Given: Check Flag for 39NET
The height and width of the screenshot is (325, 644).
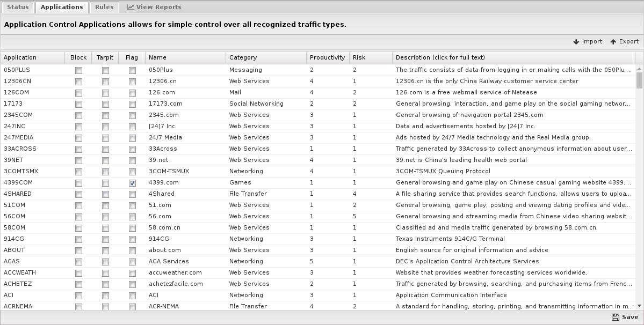Looking at the screenshot, I should [x=132, y=161].
